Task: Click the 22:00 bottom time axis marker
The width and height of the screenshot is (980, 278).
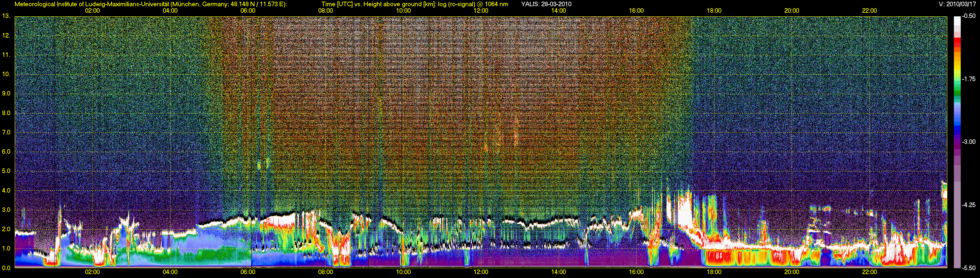Action: pos(870,272)
